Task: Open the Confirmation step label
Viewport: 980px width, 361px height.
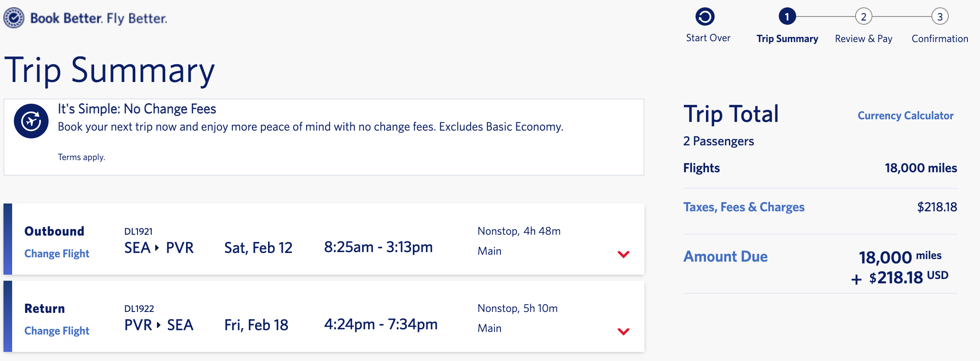Action: tap(939, 38)
